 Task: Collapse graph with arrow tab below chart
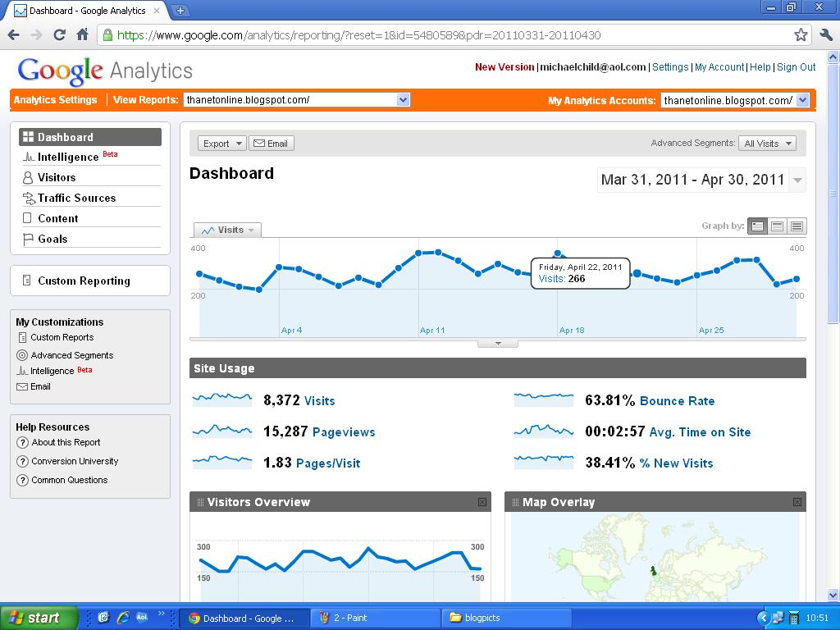click(498, 344)
